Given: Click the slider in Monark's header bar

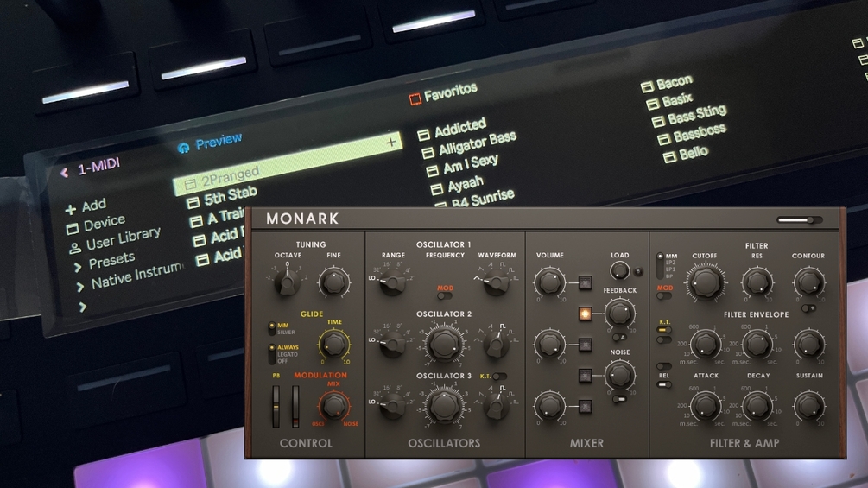Looking at the screenshot, I should click(799, 219).
